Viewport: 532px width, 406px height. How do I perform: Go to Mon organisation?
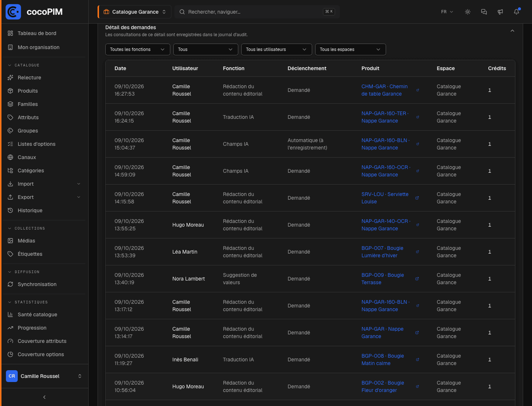pyautogui.click(x=44, y=47)
